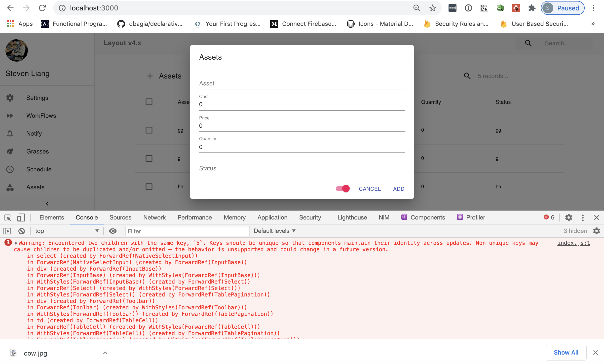Open the Notify bell icon in sidebar
The height and width of the screenshot is (364, 604).
click(10, 133)
